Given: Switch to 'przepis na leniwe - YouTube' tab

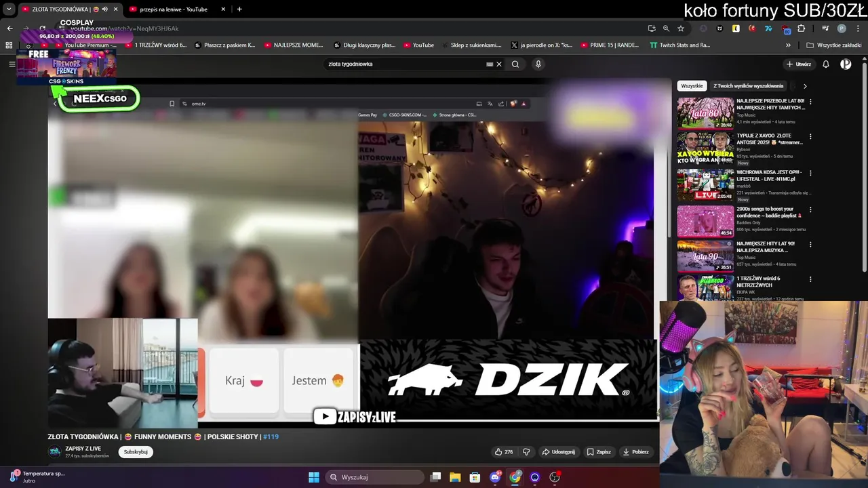Looking at the screenshot, I should (174, 9).
